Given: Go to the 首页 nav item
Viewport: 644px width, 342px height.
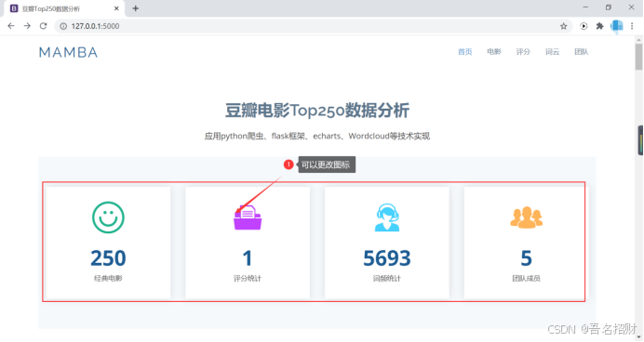Looking at the screenshot, I should click(465, 52).
